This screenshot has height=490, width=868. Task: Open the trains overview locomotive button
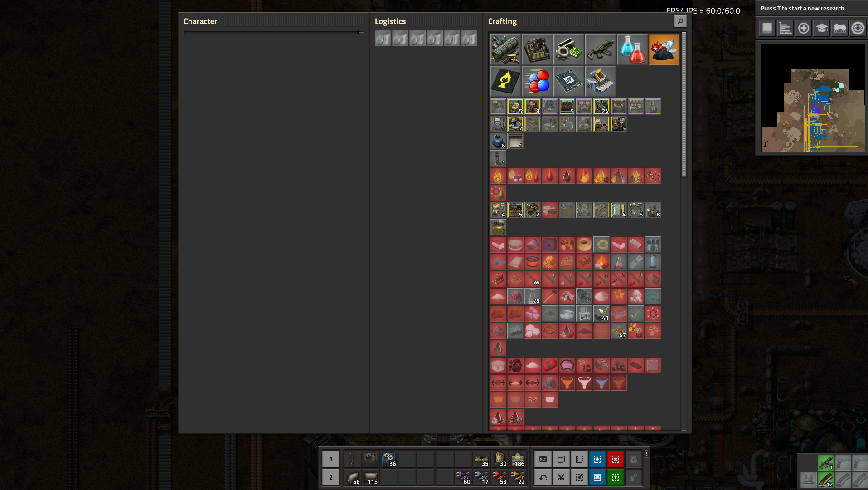(x=840, y=28)
